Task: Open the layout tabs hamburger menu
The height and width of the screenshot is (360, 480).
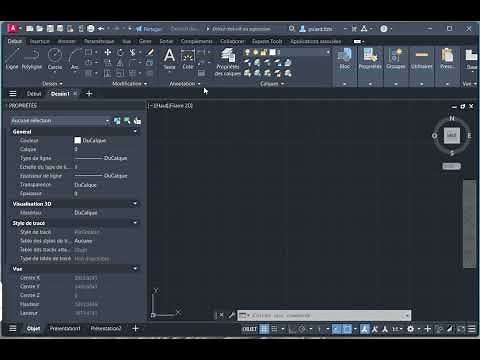Action: click(x=13, y=329)
